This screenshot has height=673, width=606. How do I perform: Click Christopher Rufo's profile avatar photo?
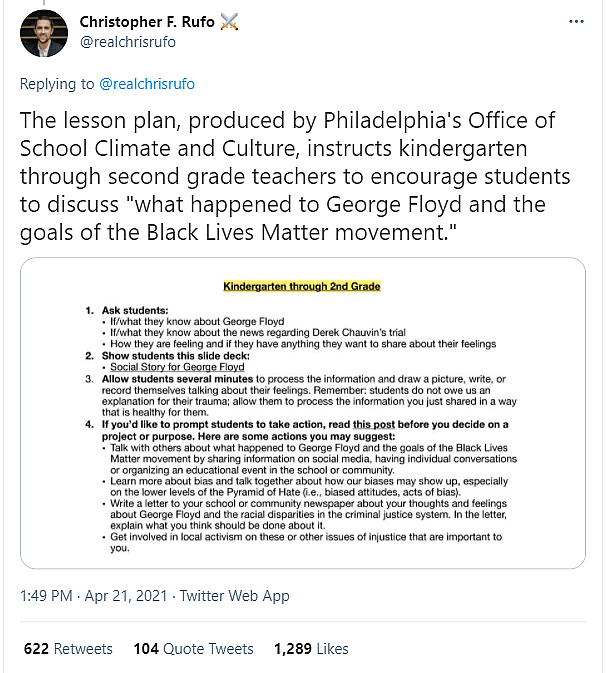(x=42, y=30)
